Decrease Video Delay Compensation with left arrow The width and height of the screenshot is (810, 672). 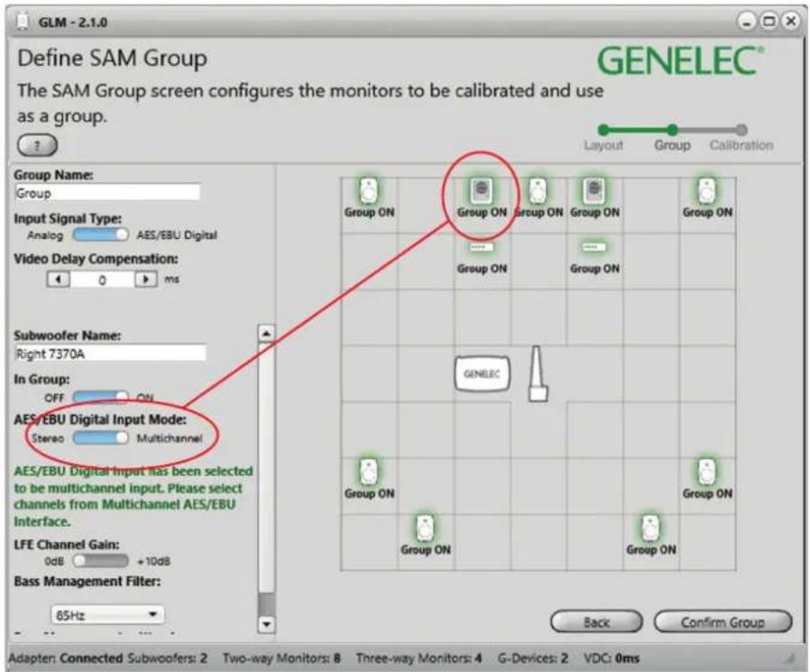point(59,280)
